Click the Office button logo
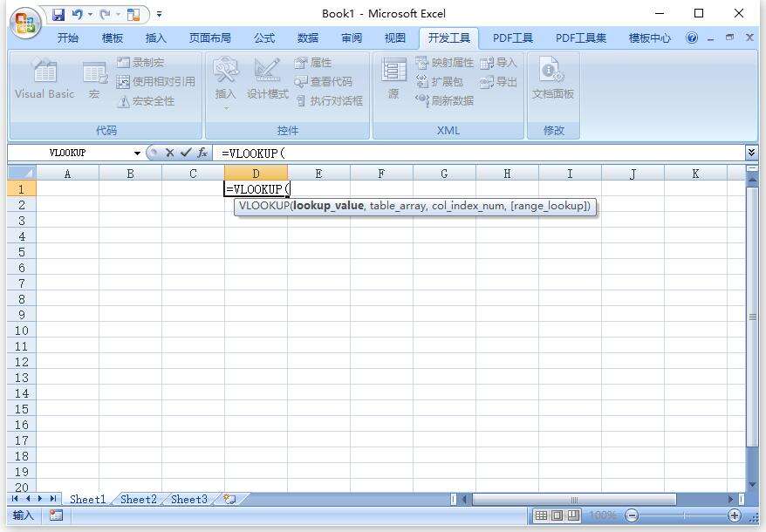Image resolution: width=766 pixels, height=532 pixels. click(x=25, y=22)
